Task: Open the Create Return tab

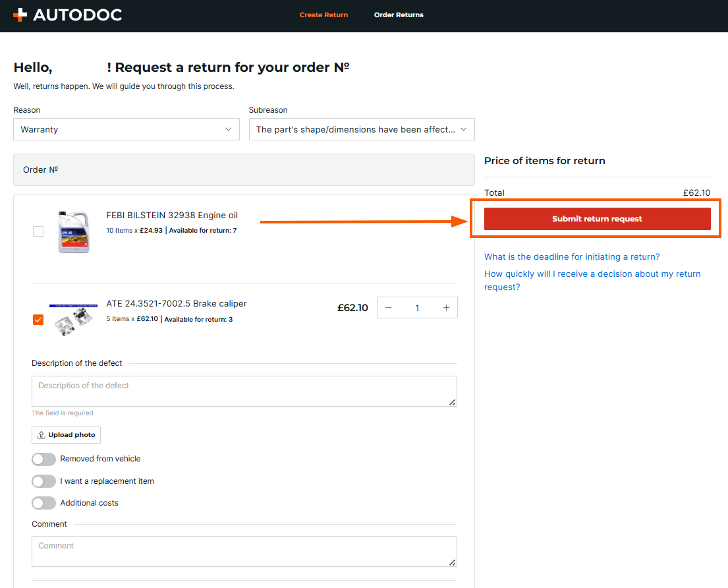Action: (323, 15)
